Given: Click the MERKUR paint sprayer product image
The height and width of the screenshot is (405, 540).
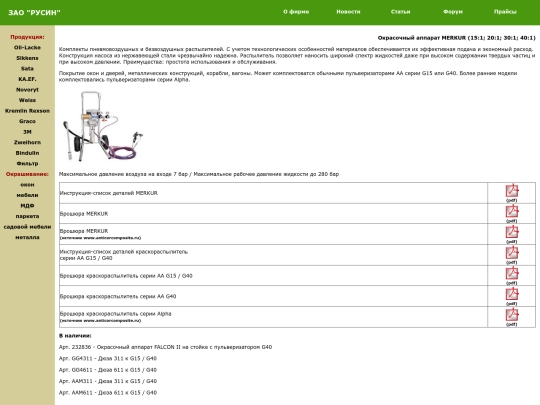Looking at the screenshot, I should click(x=103, y=126).
